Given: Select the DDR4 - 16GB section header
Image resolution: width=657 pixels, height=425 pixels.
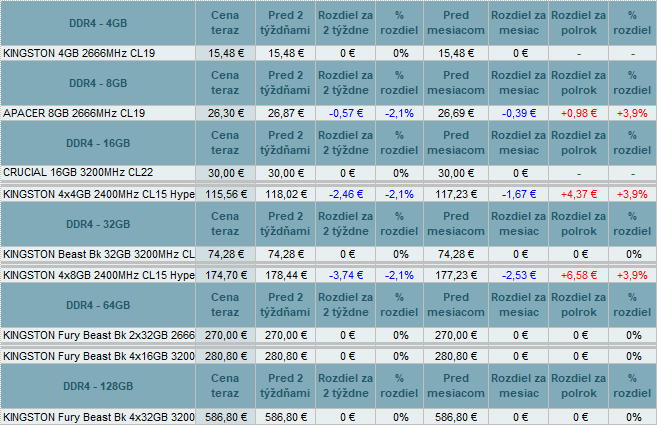Looking at the screenshot, I should pos(98,143).
